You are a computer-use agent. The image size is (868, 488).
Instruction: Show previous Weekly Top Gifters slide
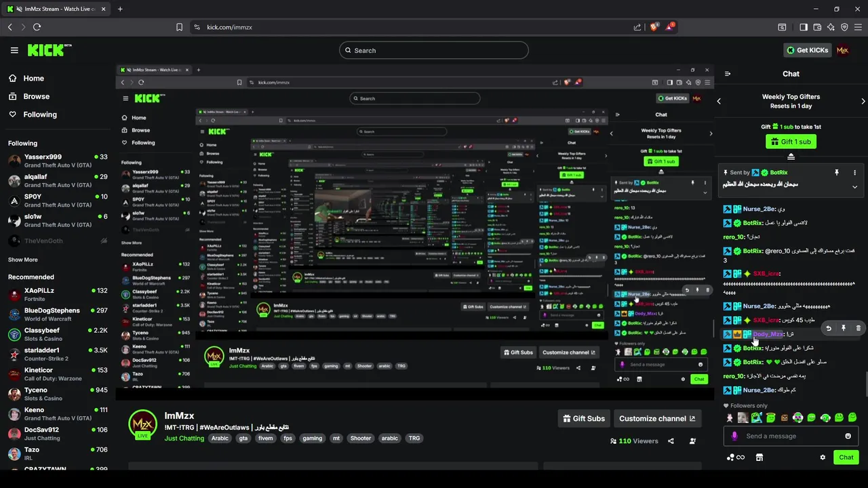719,102
